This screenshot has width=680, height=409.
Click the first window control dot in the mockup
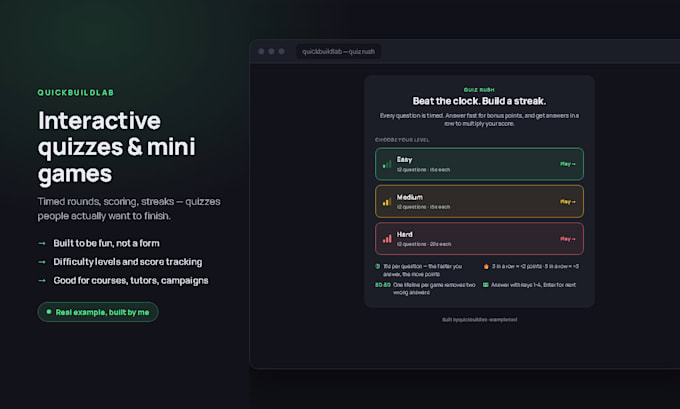point(261,51)
